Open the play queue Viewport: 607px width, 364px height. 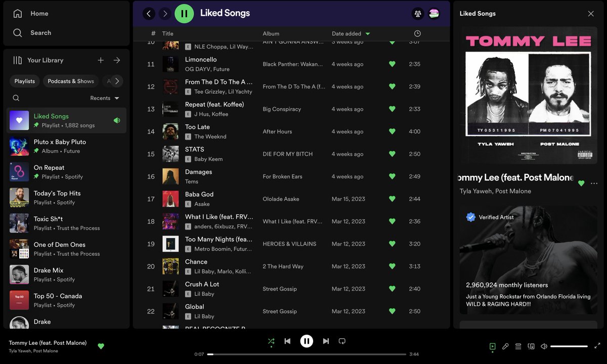click(518, 346)
